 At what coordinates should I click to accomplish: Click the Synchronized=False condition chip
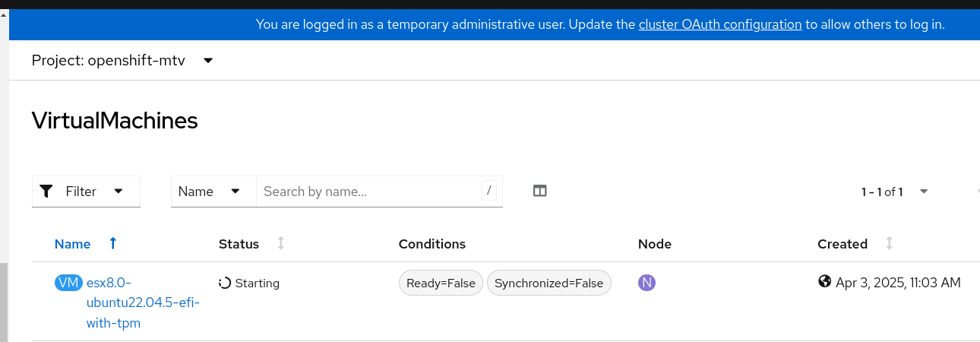(x=548, y=283)
